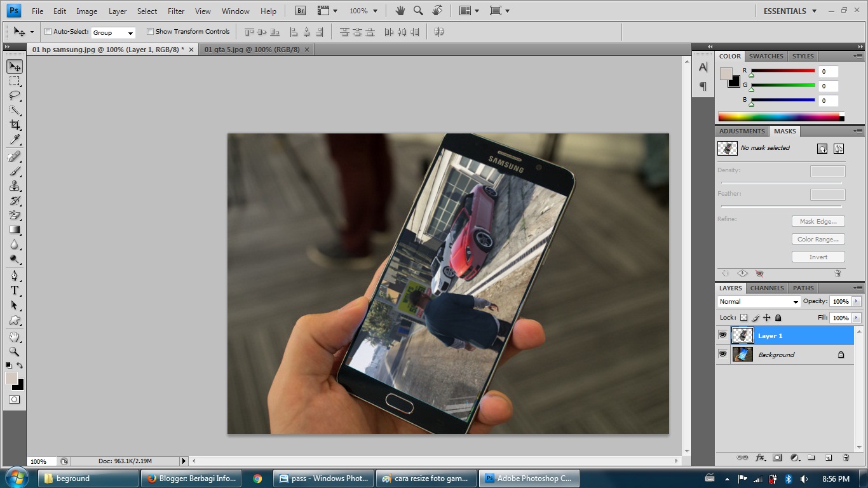Toggle lock position
Screen dimensions: 868x488
pyautogui.click(x=767, y=318)
